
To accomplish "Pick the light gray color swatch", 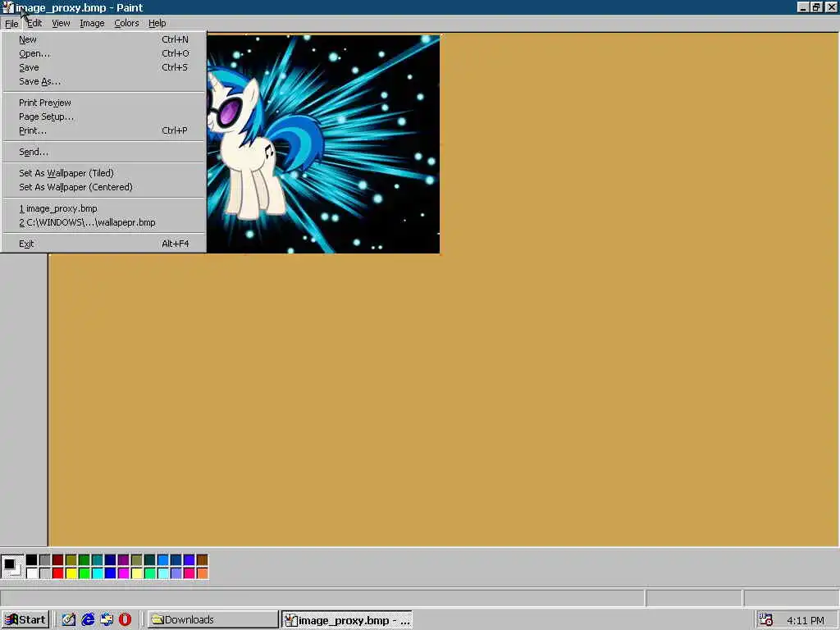I will tap(45, 573).
